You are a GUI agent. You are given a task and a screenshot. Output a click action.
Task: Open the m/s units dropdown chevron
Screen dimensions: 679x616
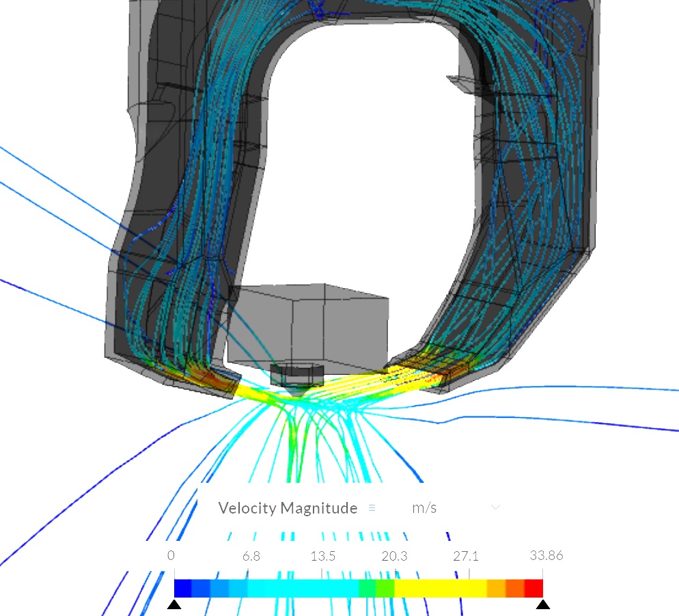pyautogui.click(x=495, y=507)
